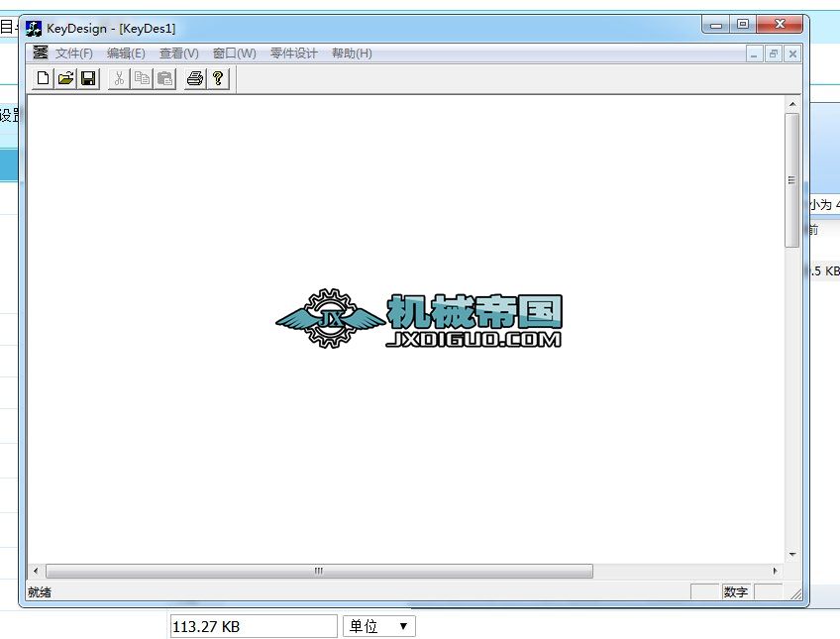Open the 单位 dropdown below the window
Viewport: 840px width, 639px height.
379,626
